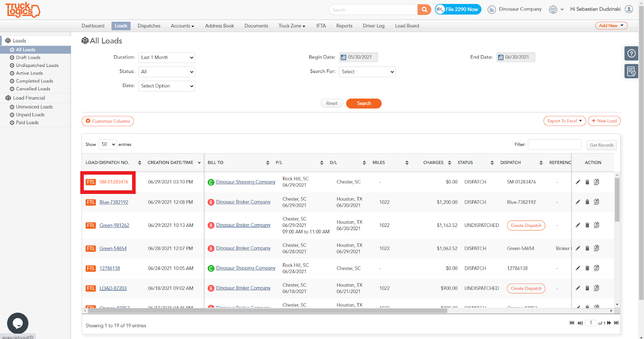Go to the first page icon
The image size is (644, 339).
[x=572, y=323]
